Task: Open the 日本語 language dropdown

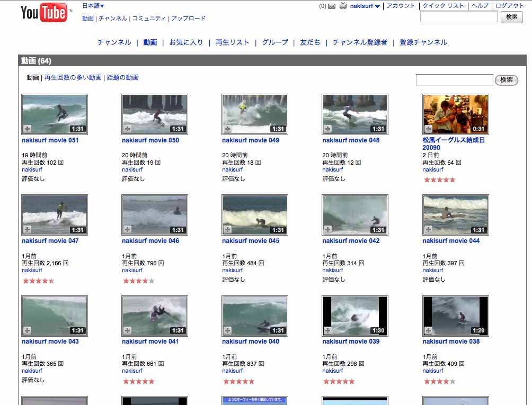Action: [x=93, y=6]
